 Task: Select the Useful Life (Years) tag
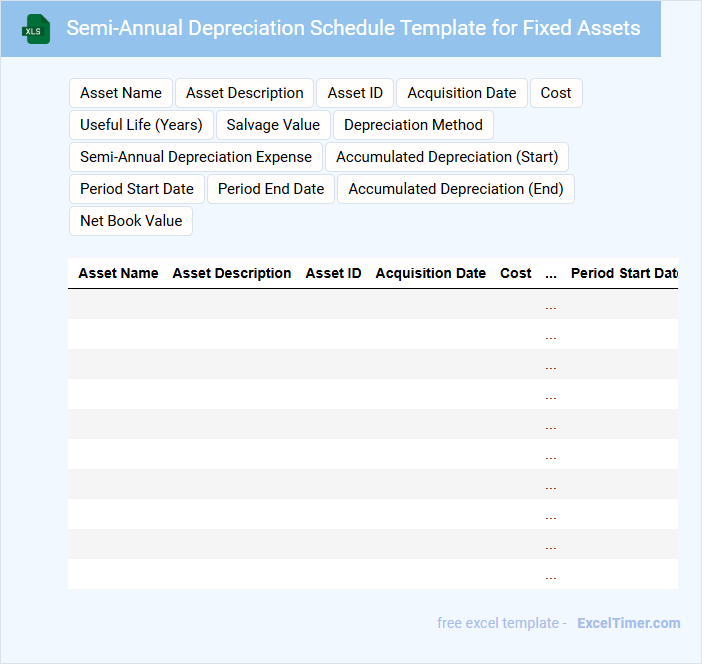click(141, 125)
